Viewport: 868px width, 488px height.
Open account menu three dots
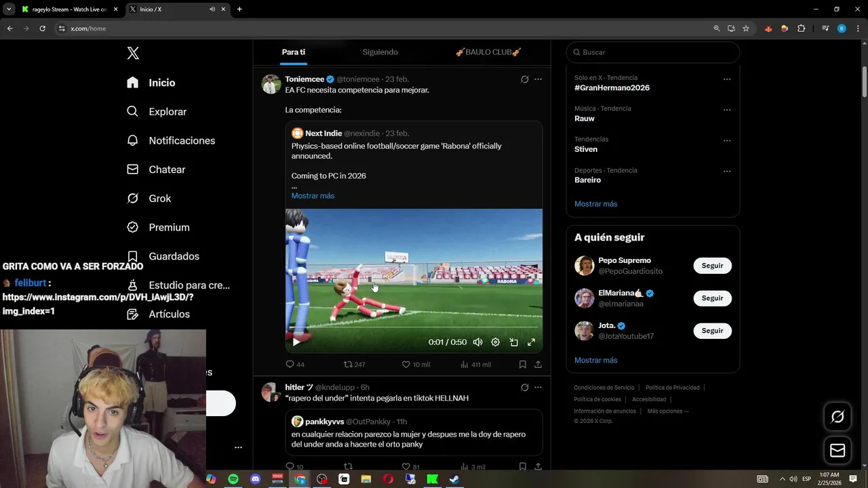(238, 447)
